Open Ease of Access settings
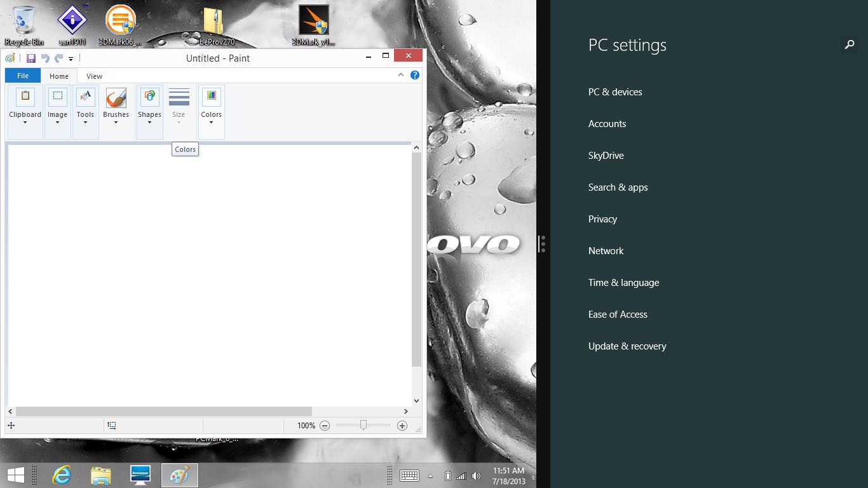This screenshot has height=488, width=868. 618,315
